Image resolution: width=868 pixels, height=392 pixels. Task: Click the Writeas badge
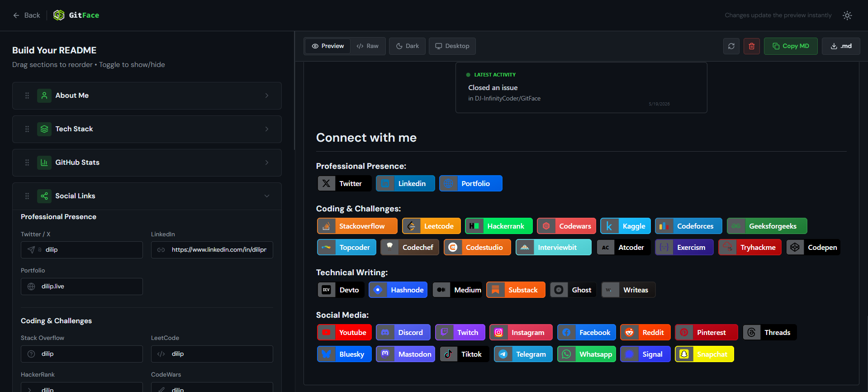coord(628,290)
